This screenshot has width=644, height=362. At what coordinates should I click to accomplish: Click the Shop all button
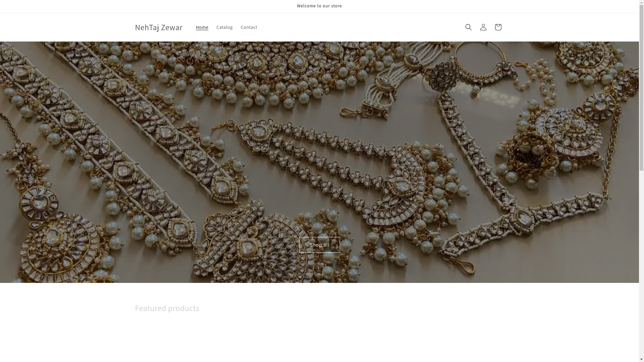(319, 245)
